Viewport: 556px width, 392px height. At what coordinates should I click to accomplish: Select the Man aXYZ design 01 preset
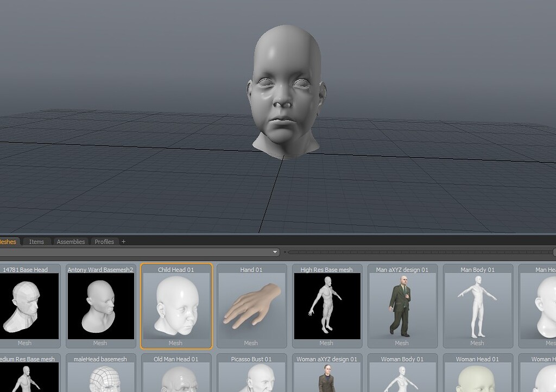click(x=402, y=305)
